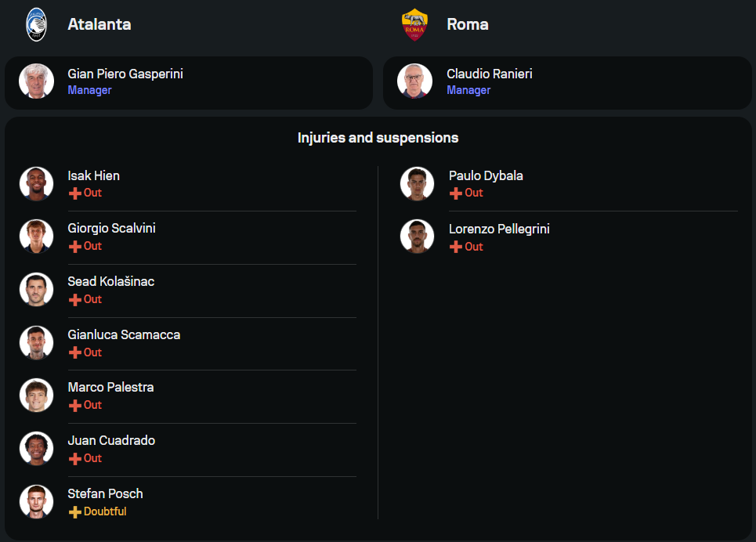Screen dimensions: 756x542
Task: Click the Roma club crest
Action: (x=414, y=24)
